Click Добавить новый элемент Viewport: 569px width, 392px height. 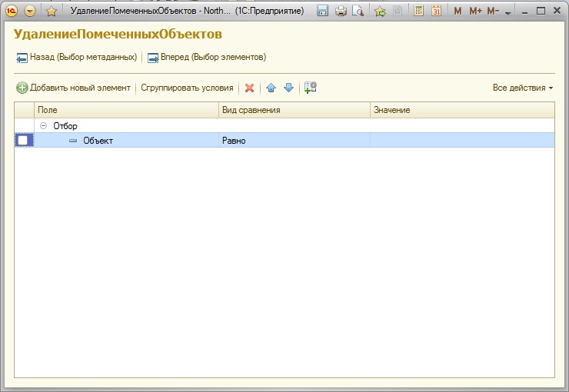tap(73, 88)
